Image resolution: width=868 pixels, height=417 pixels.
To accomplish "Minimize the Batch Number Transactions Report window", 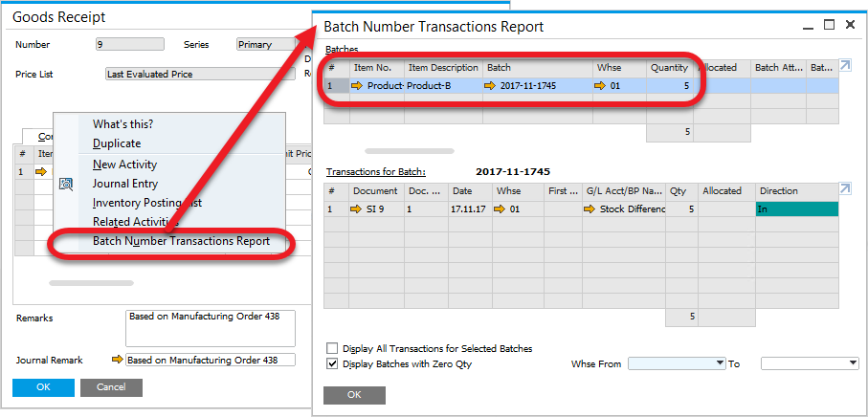I will (x=809, y=26).
